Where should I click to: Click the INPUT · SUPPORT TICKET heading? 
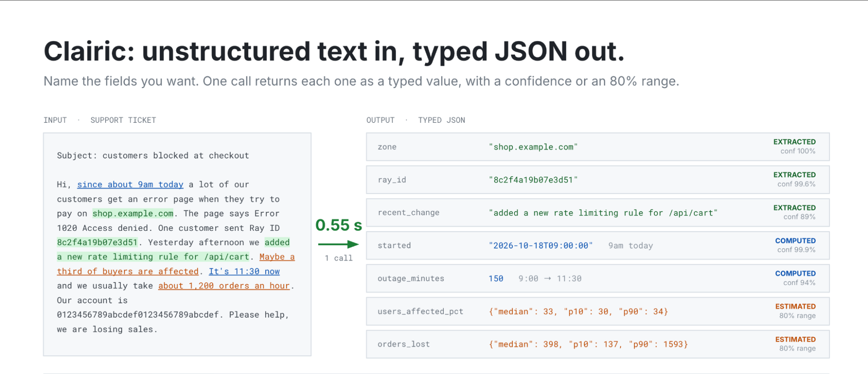[x=99, y=120]
